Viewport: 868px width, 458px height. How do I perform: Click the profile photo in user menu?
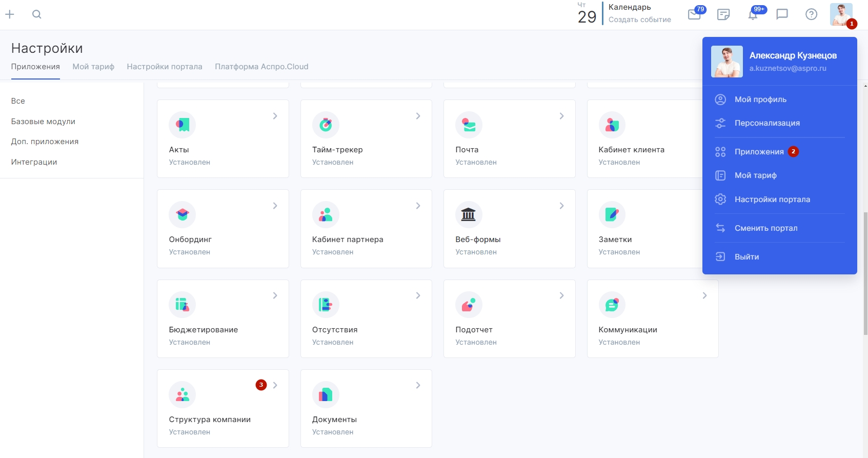pos(726,62)
